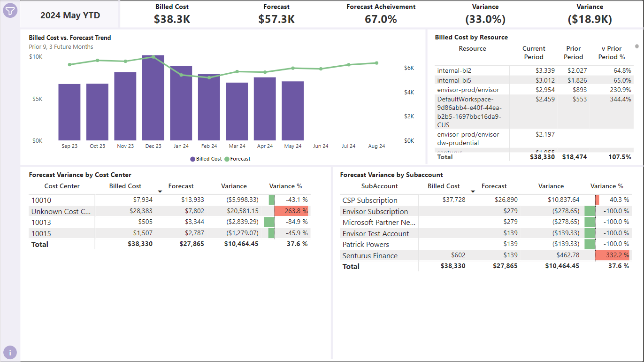Select the Patrick Powers subaccount
This screenshot has width=644, height=362.
(x=485, y=244)
